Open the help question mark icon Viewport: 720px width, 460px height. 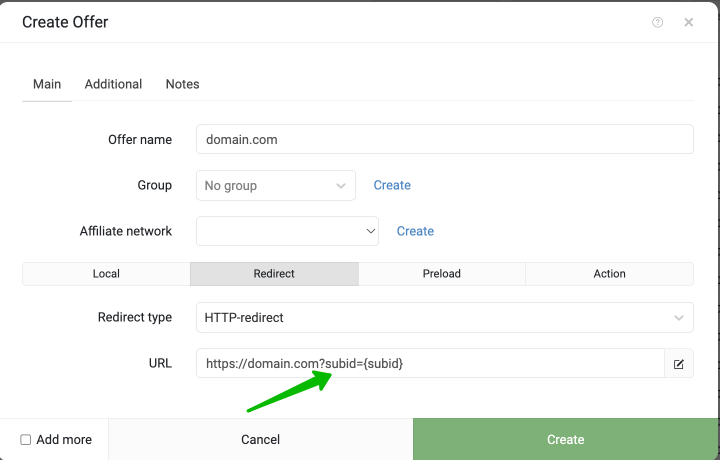click(657, 22)
